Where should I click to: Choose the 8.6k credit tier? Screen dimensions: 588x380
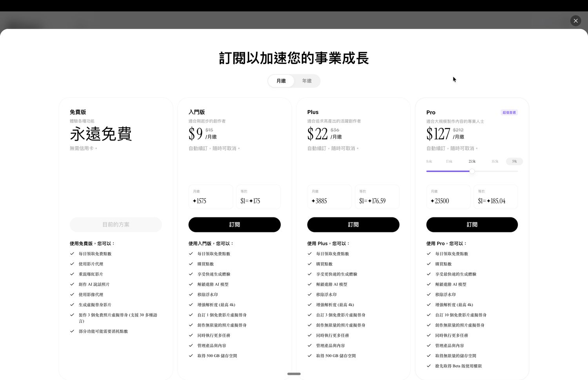429,161
